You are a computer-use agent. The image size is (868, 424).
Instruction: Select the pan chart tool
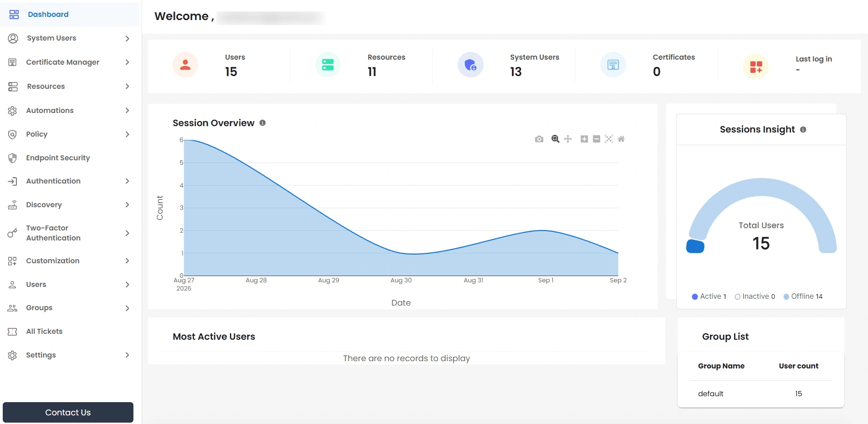pos(568,139)
